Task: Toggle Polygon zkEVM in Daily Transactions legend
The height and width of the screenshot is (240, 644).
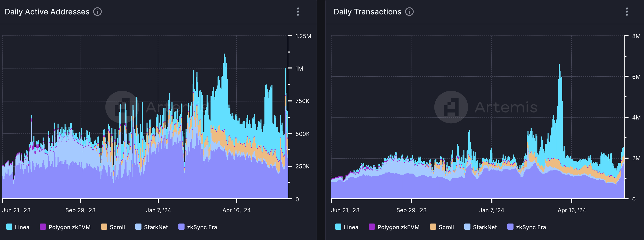Action: [x=394, y=227]
